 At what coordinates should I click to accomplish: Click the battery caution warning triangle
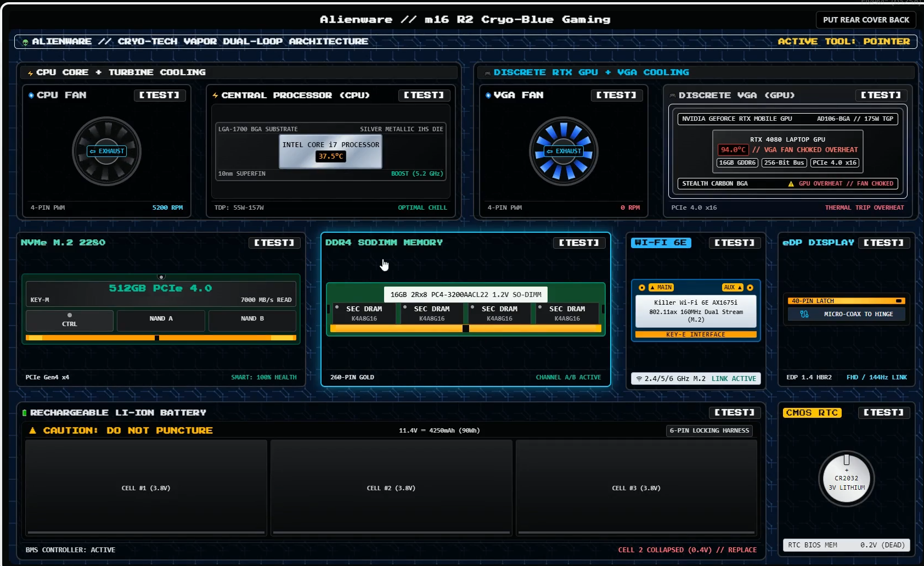click(x=32, y=430)
